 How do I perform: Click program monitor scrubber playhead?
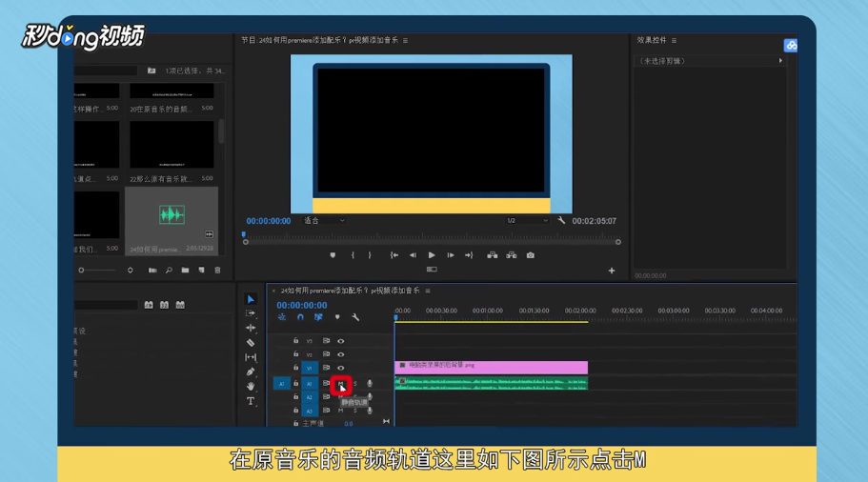[244, 234]
